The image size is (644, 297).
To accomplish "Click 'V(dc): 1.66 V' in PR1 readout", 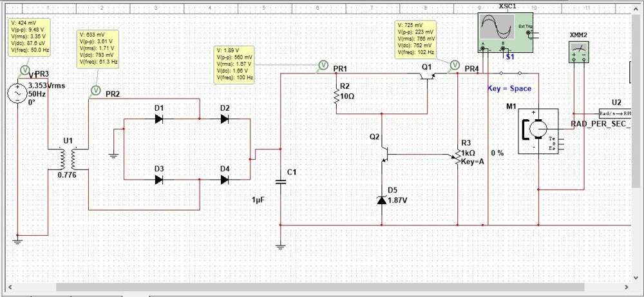I will pyautogui.click(x=232, y=71).
